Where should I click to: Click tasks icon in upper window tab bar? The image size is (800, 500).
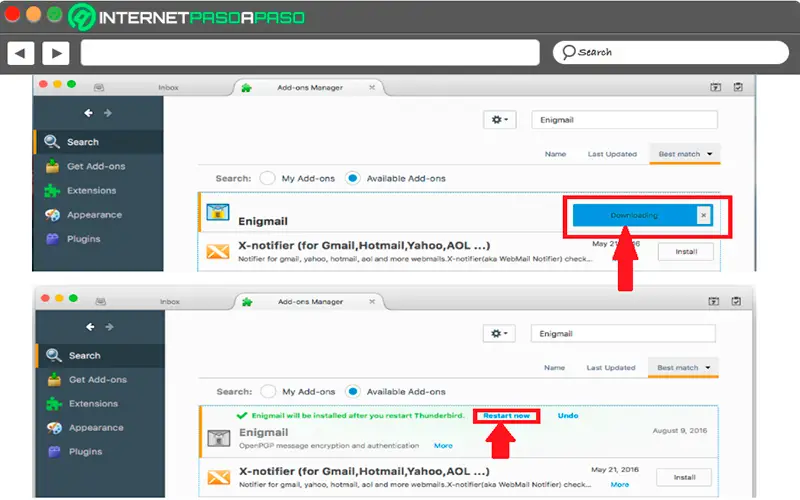(738, 87)
